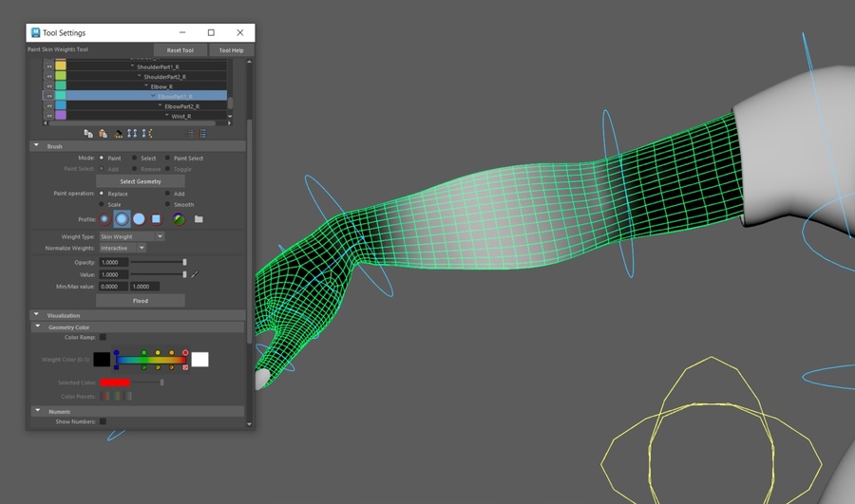Select the Gaussian brush profile
The height and width of the screenshot is (504, 855).
[104, 218]
